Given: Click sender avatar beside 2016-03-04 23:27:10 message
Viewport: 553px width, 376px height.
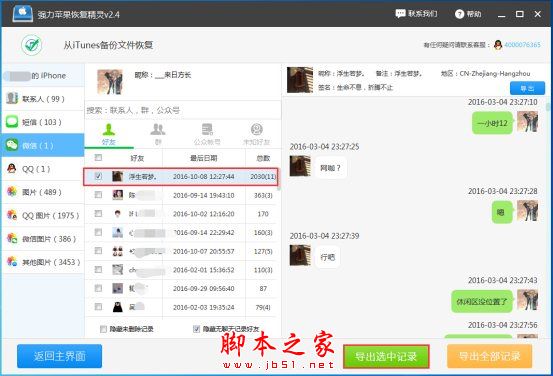Looking at the screenshot, I should [x=527, y=122].
